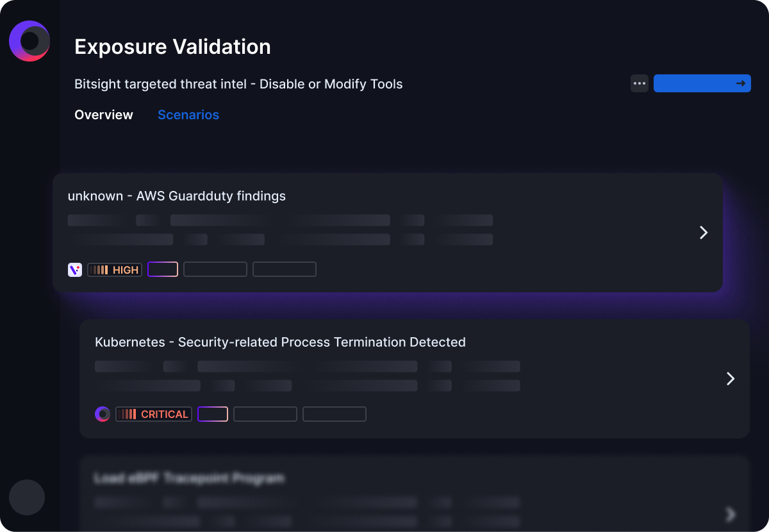Click the HIGH severity badge
This screenshot has height=532, width=769.
115,270
